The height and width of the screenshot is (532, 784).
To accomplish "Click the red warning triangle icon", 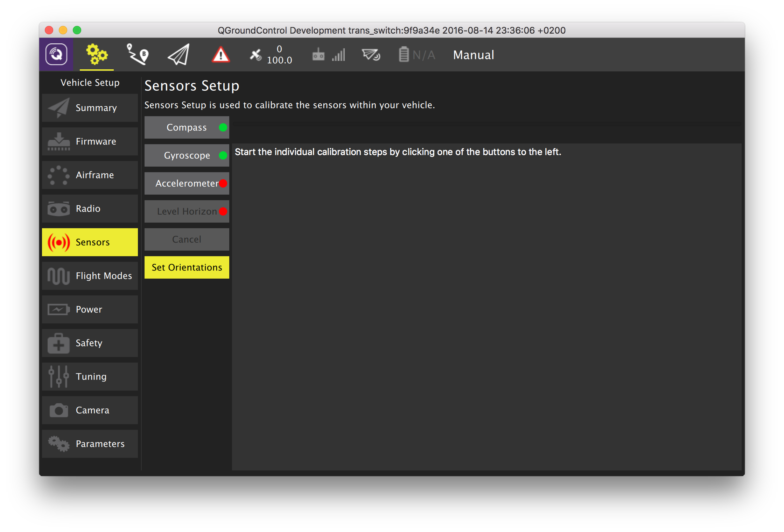I will pos(221,55).
